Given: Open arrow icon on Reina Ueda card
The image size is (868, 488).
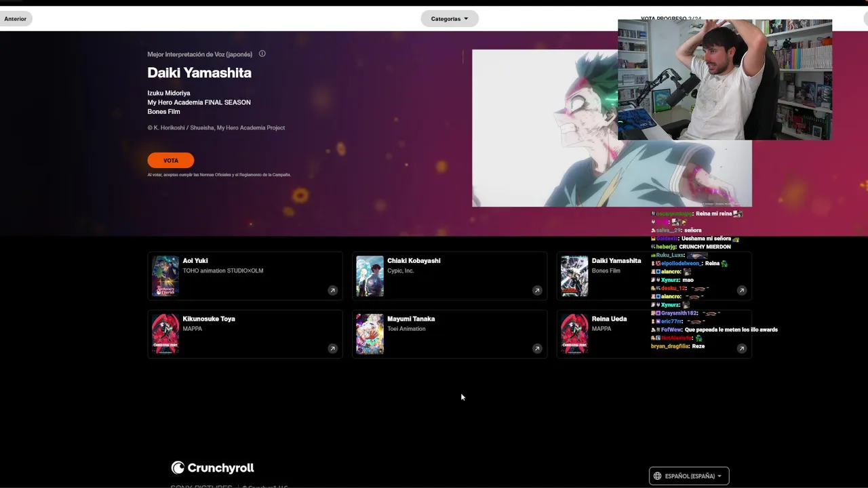Looking at the screenshot, I should pos(741,348).
